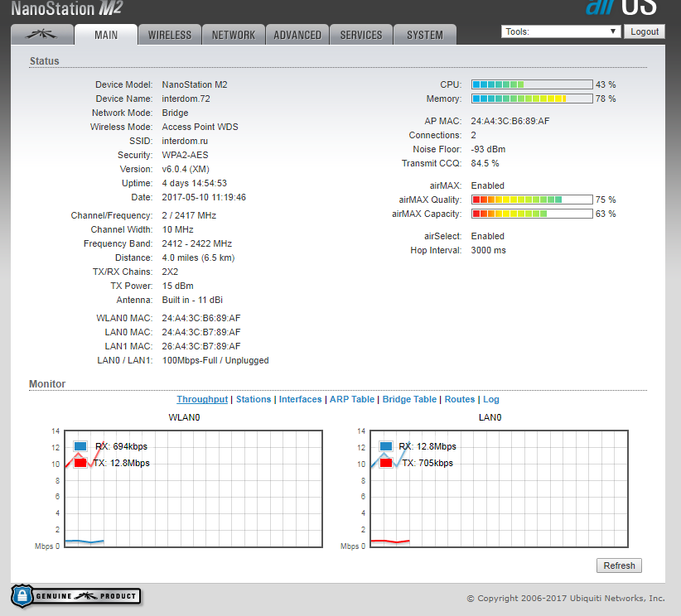Click the blue RX legend swatch in WLAN0
The height and width of the screenshot is (616, 681).
point(80,446)
